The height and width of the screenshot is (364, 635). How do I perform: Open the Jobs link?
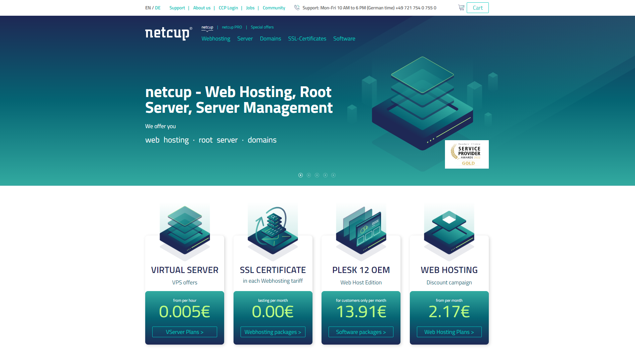click(x=250, y=8)
